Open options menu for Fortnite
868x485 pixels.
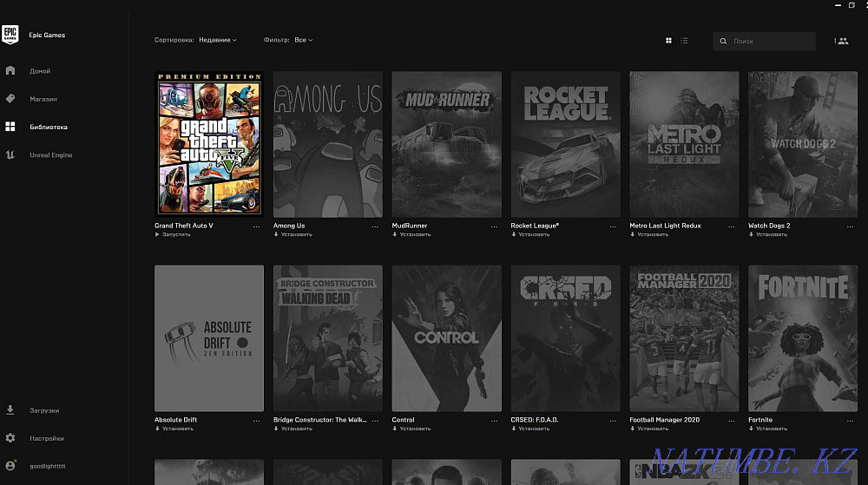pyautogui.click(x=851, y=421)
